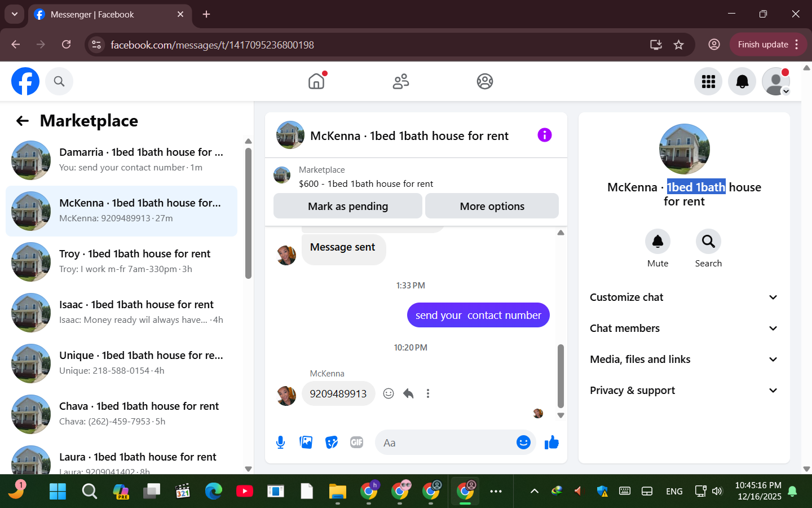Expand Privacy & support section
This screenshot has width=812, height=508.
(x=684, y=391)
